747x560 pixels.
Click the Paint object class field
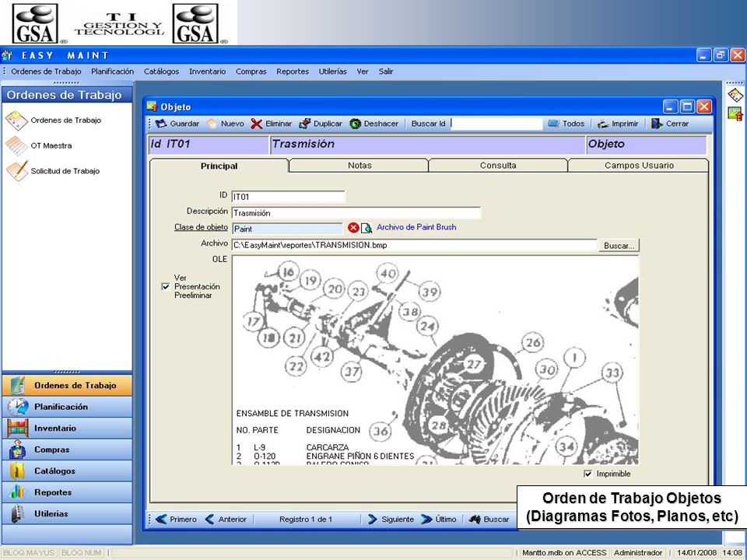point(287,229)
